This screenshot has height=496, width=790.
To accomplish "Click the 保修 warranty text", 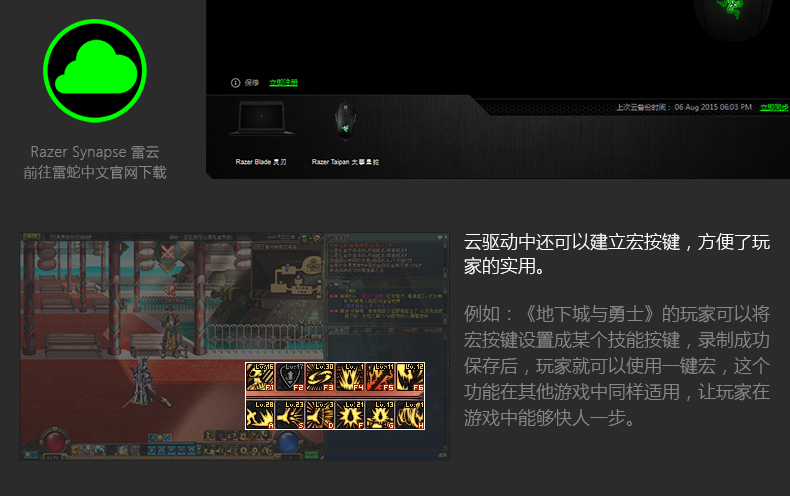I will [251, 83].
